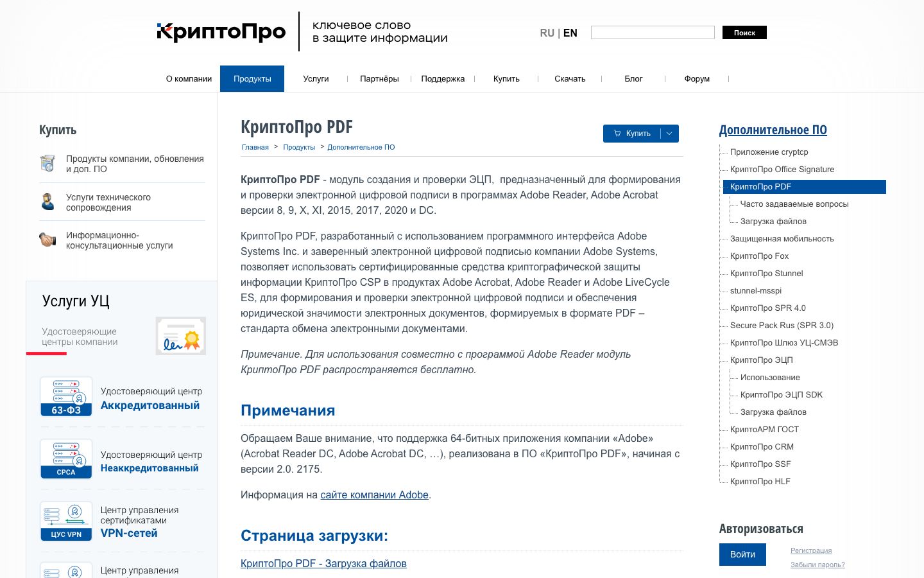Open Продукты компании, обновления и доп. ПО

tap(135, 164)
